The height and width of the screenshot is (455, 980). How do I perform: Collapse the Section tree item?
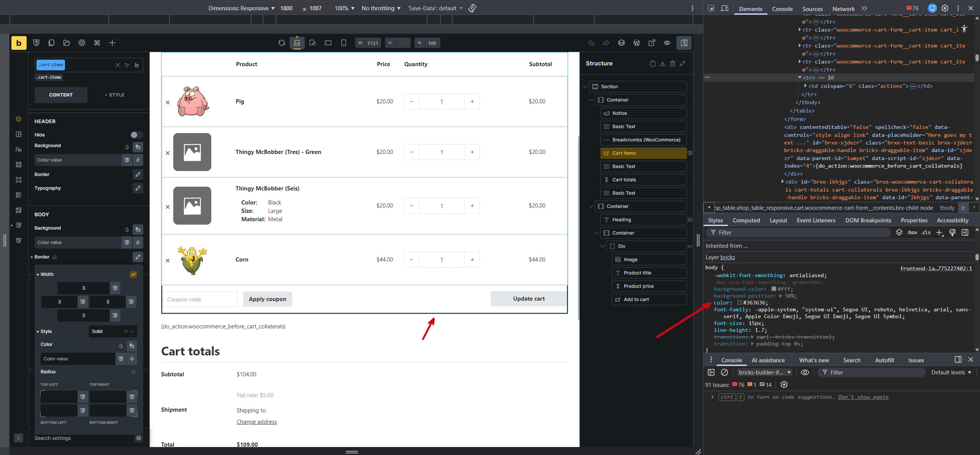[585, 87]
